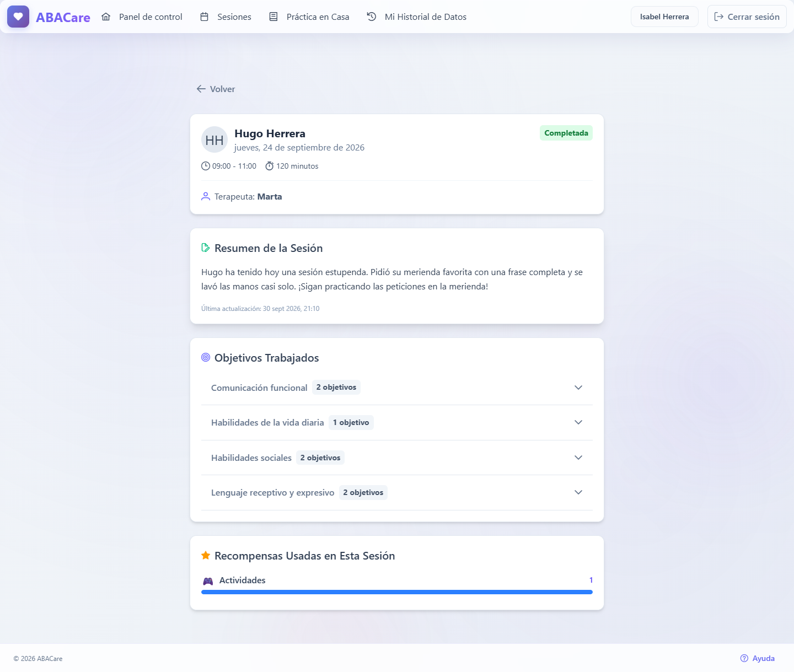Click the ABACare brand name
The image size is (794, 672).
pos(63,17)
